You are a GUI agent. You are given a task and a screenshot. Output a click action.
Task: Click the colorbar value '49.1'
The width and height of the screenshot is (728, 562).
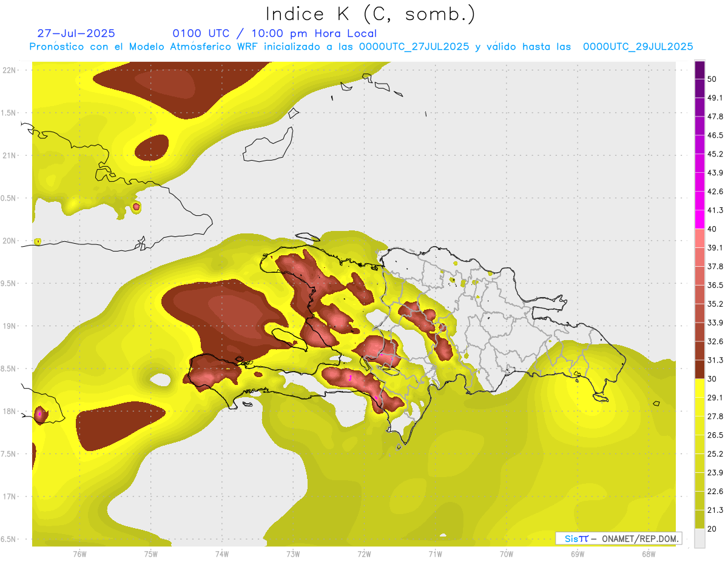coord(715,98)
